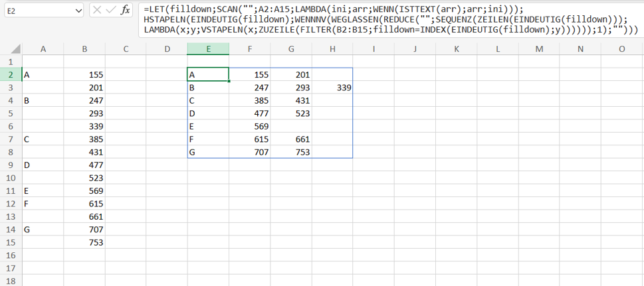
Task: Click cell A11 containing E
Action: click(x=43, y=191)
